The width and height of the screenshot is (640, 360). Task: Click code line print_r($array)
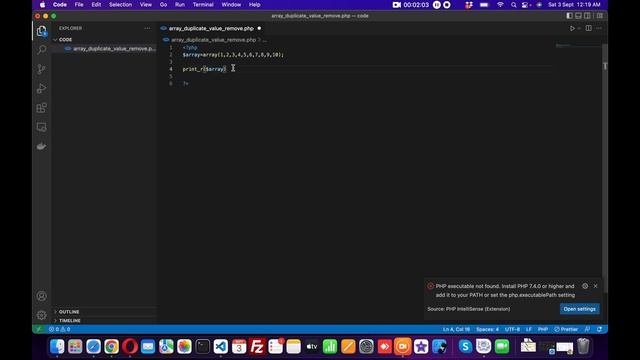click(204, 69)
